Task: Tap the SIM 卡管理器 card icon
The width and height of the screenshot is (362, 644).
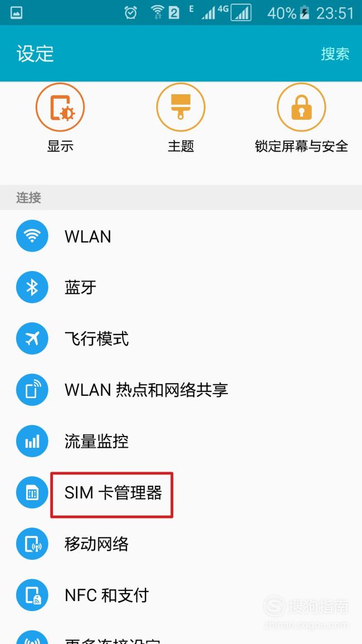Action: 32,492
